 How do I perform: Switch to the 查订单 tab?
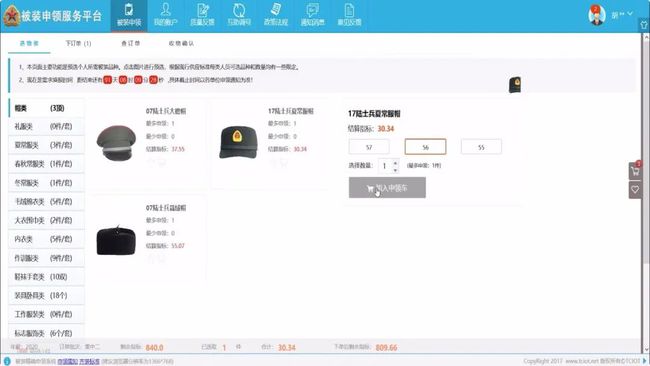(x=131, y=44)
